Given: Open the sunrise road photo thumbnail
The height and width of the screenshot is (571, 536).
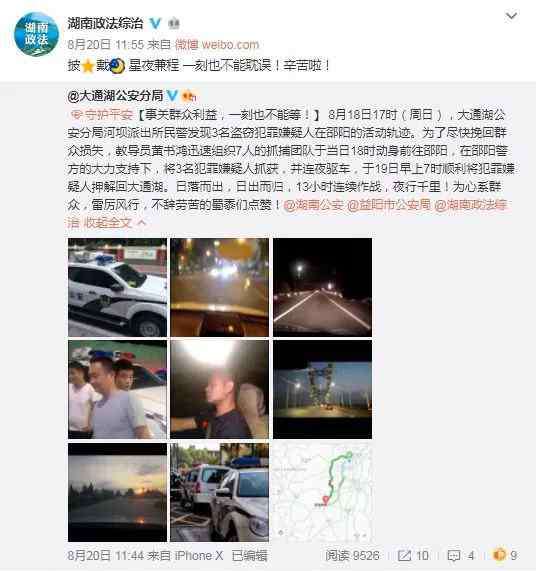Looking at the screenshot, I should 117,492.
